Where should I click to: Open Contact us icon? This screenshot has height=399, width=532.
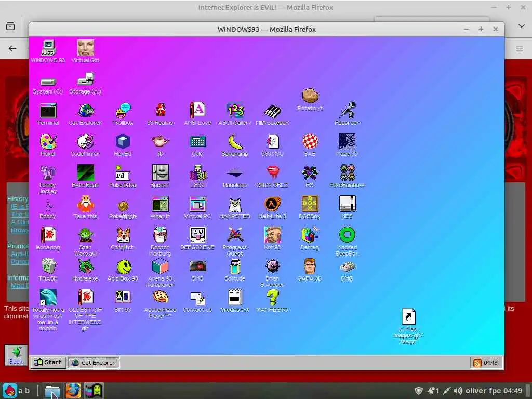197,298
